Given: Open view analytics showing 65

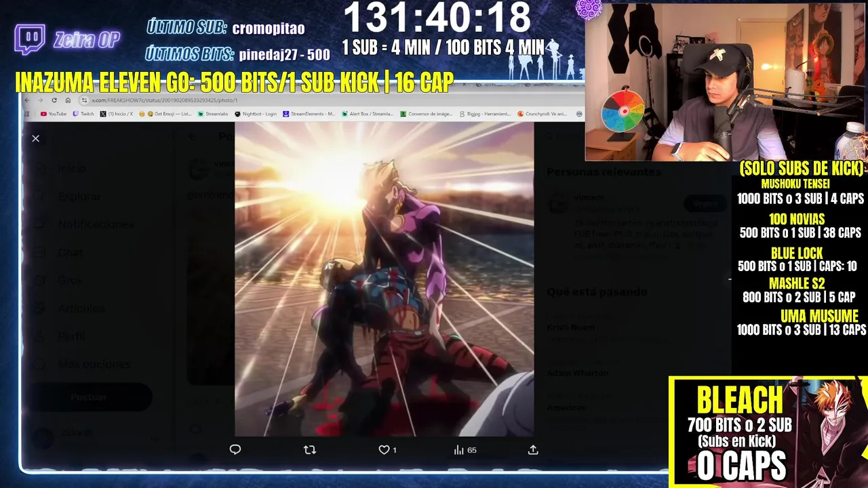Looking at the screenshot, I should (465, 449).
